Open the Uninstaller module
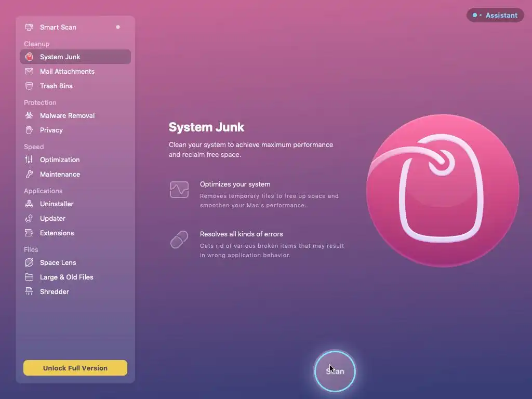Viewport: 532px width, 399px height. tap(75, 204)
